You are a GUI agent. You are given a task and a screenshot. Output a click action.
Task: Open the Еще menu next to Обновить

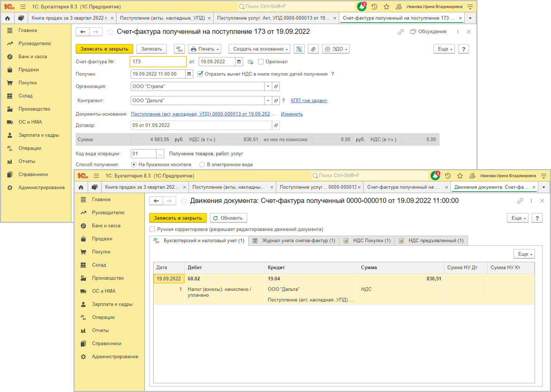(x=518, y=218)
